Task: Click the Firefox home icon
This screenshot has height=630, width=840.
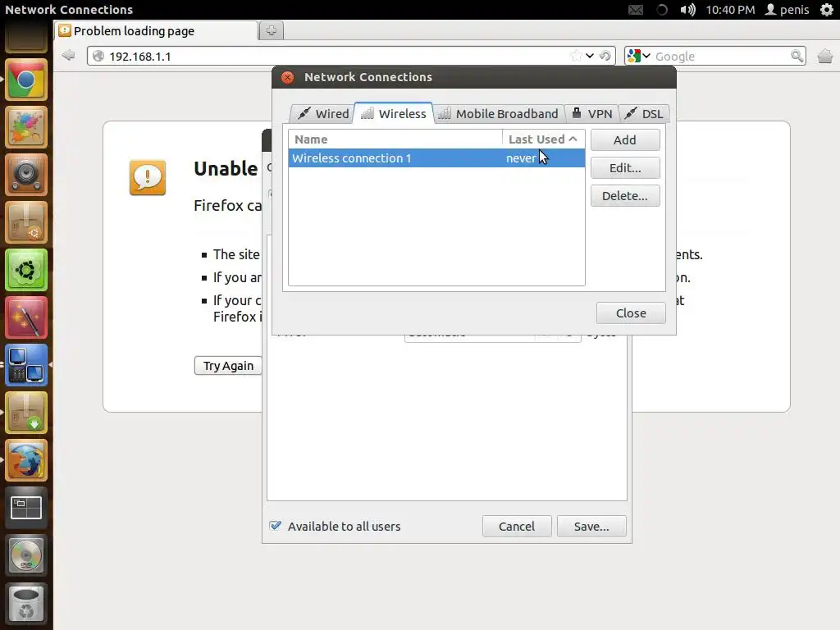Action: pos(825,56)
